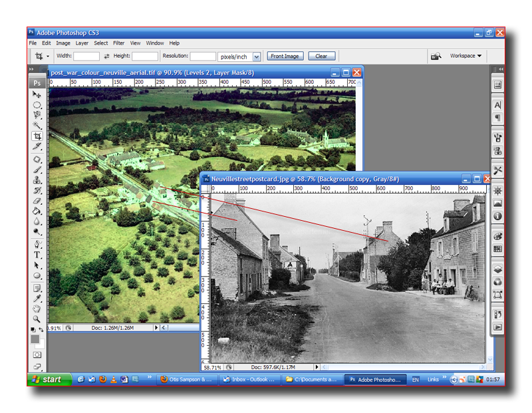
Task: Select the Dodge tool
Action: tap(37, 232)
